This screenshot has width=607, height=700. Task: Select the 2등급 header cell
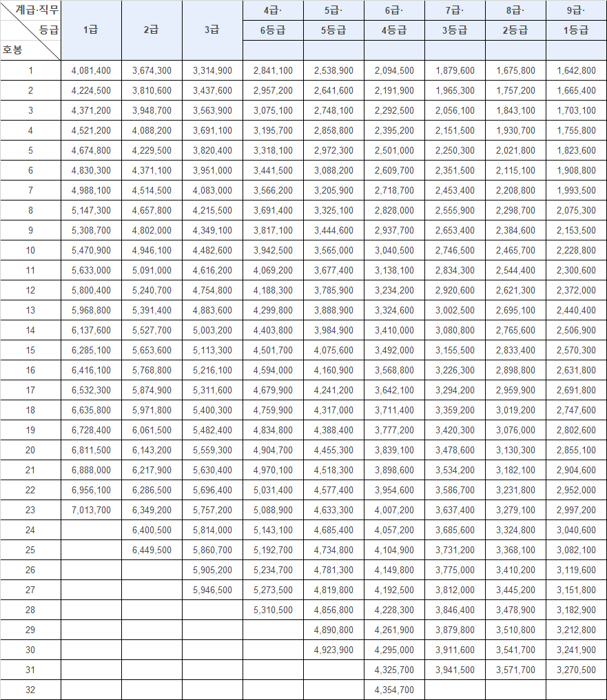click(515, 30)
